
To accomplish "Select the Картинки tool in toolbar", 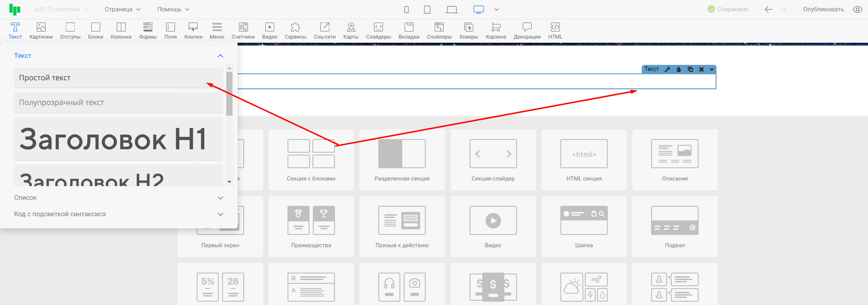I will [41, 31].
